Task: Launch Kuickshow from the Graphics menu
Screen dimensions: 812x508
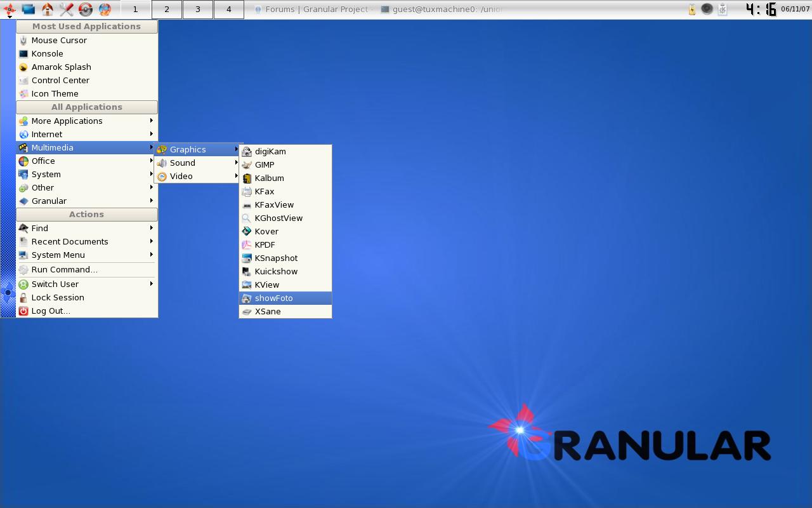Action: [285, 271]
